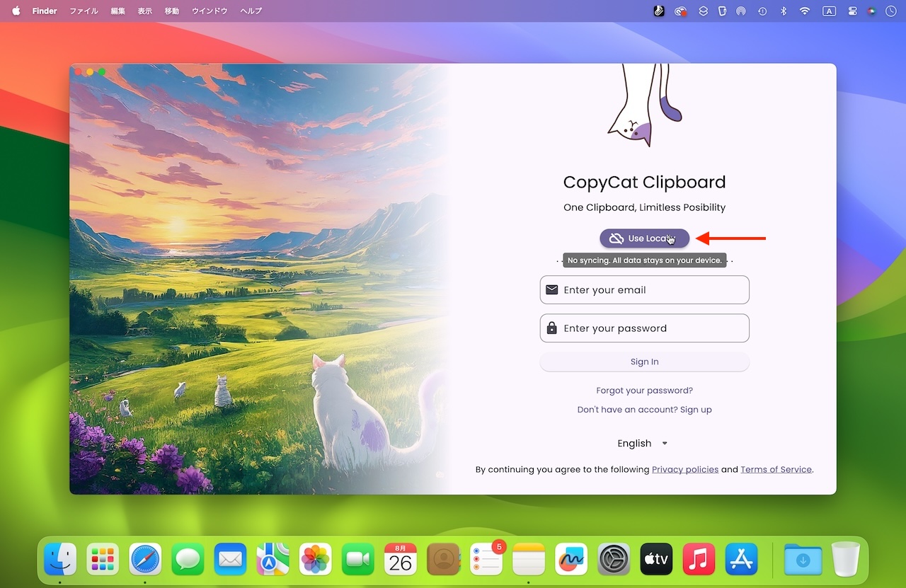
Task: Open the ウインドウ menu
Action: click(x=210, y=11)
